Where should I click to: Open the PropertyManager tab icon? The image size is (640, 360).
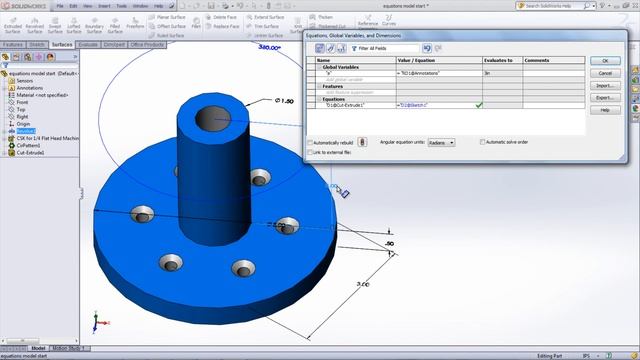(x=16, y=57)
